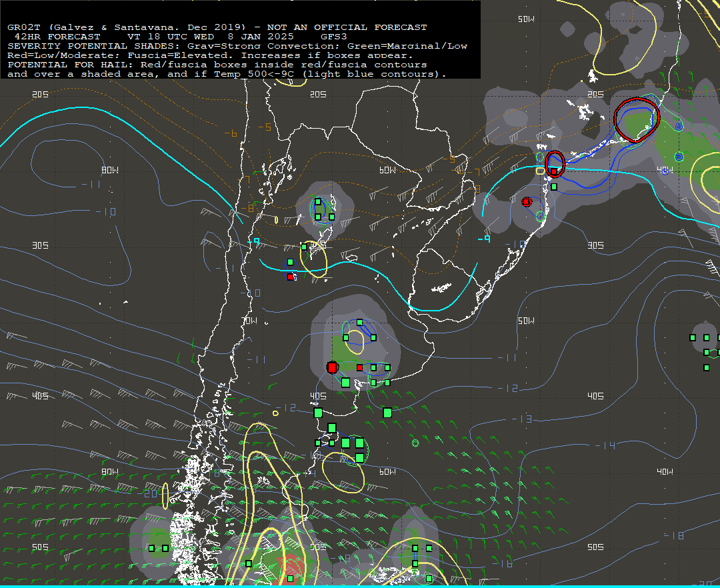Click the '-12' contour label over the Atlantic

point(508,388)
